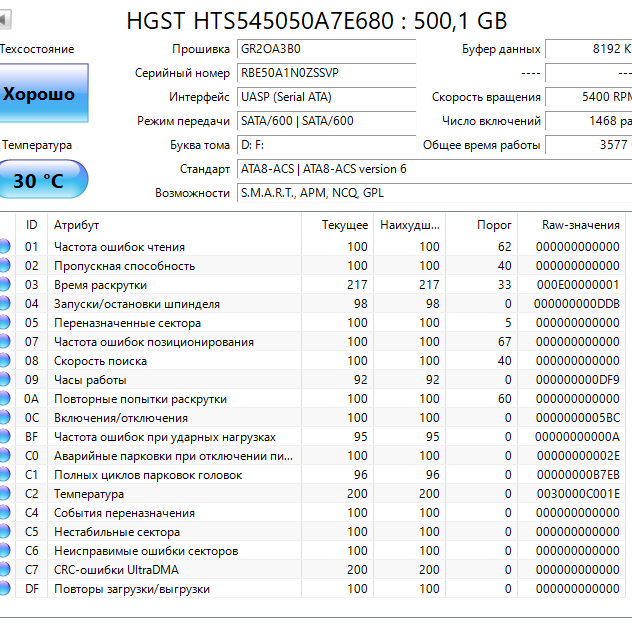Screen dimensions: 632x625
Task: Click status icon for attribute DF
Action: click(5, 588)
